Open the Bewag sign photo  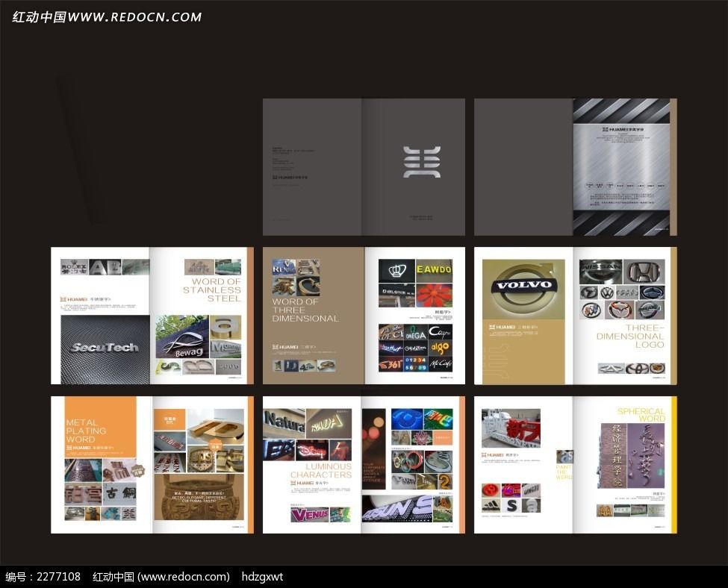pos(182,337)
